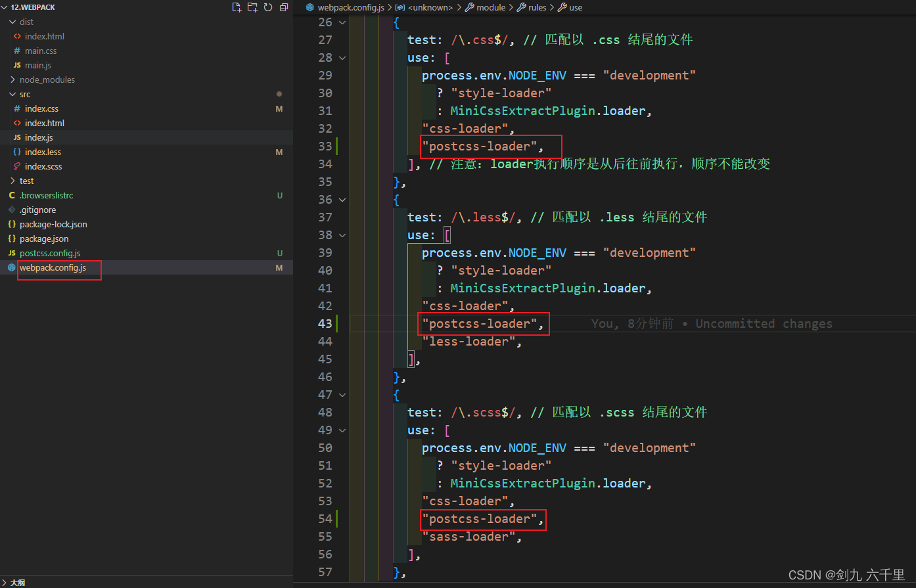Expand the 大纲 outline section

click(5, 583)
